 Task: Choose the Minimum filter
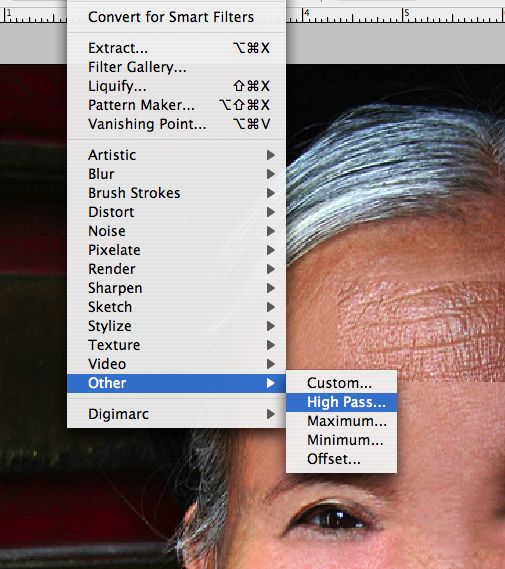click(341, 440)
